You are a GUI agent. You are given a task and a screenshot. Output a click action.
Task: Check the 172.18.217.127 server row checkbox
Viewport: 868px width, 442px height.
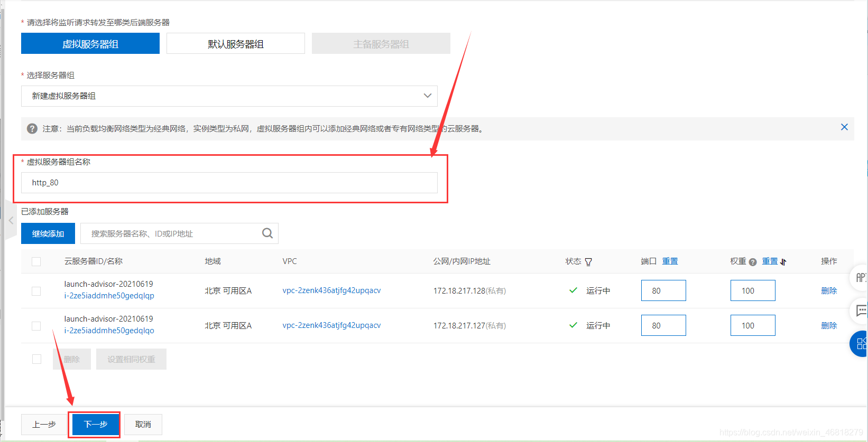36,326
